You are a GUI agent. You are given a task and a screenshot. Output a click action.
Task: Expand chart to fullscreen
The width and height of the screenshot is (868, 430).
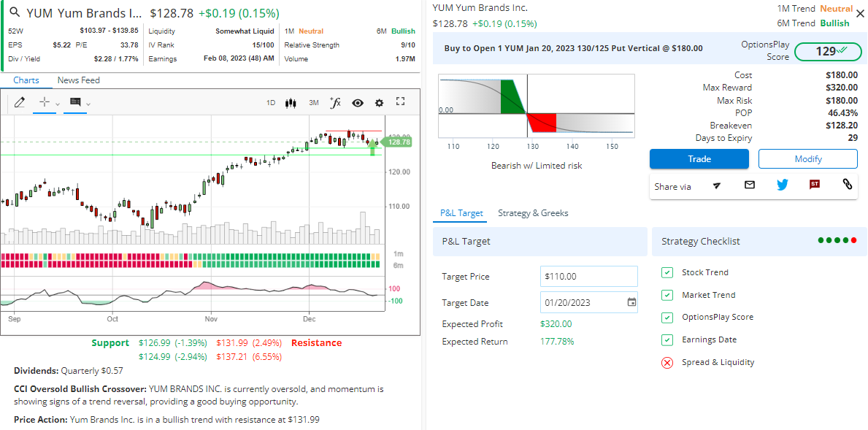pos(402,101)
